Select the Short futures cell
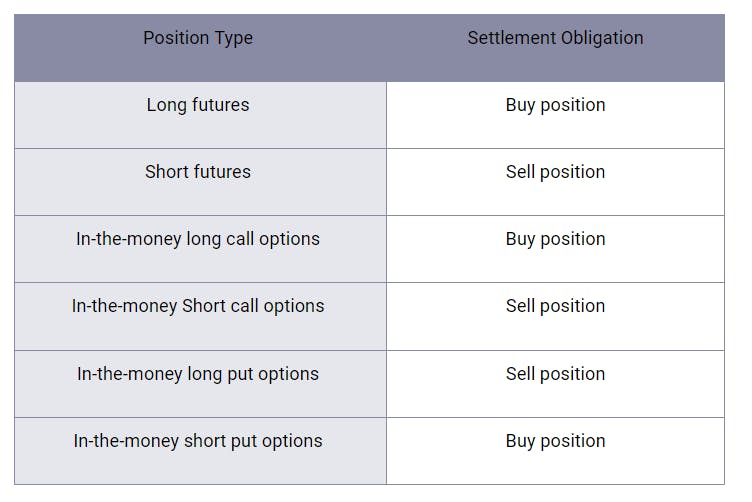This screenshot has height=502, width=752. click(198, 172)
